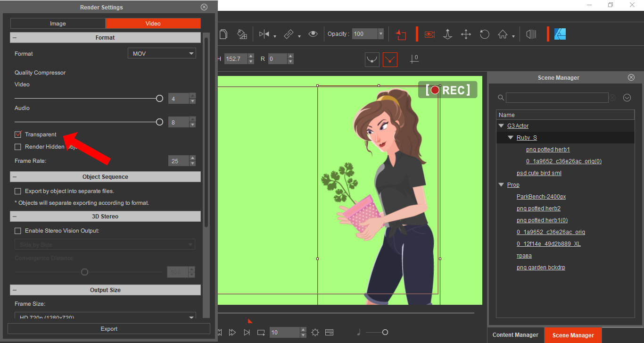This screenshot has width=644, height=343.
Task: Collapse the Ruby_S tree node
Action: tap(511, 138)
